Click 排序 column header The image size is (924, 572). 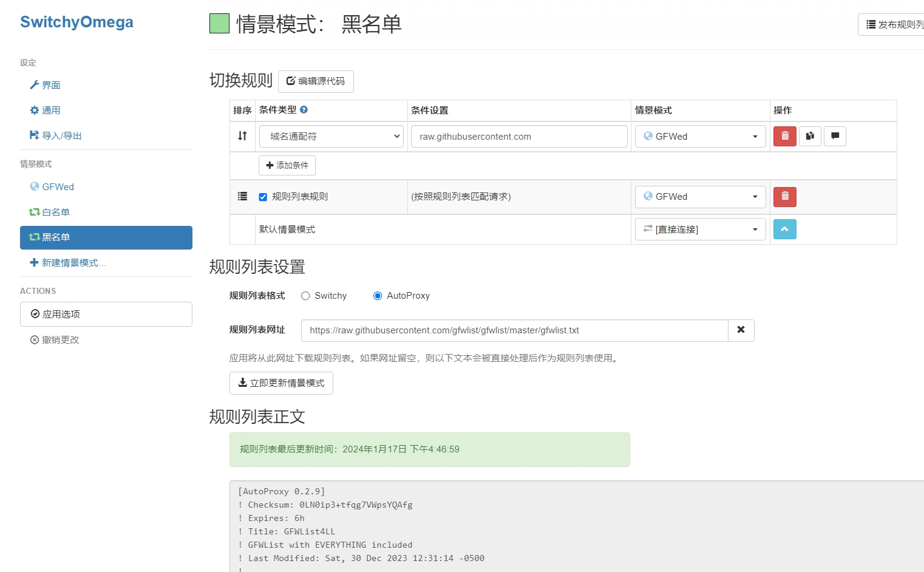tap(242, 111)
